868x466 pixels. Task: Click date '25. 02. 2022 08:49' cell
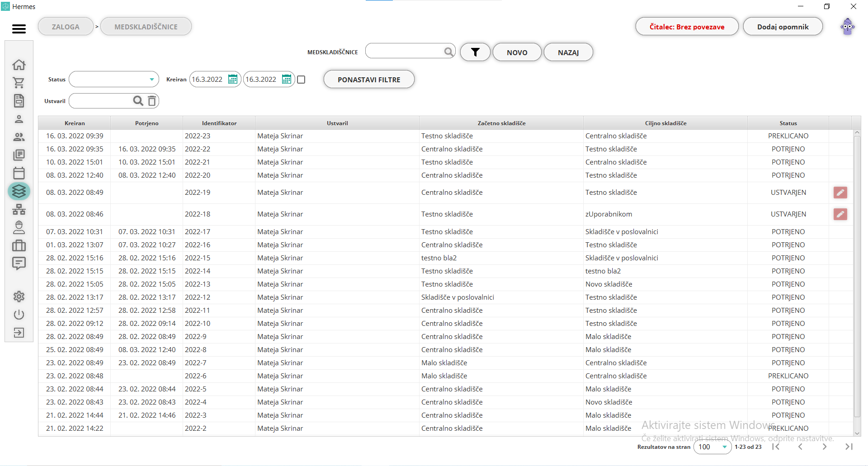[x=75, y=350]
